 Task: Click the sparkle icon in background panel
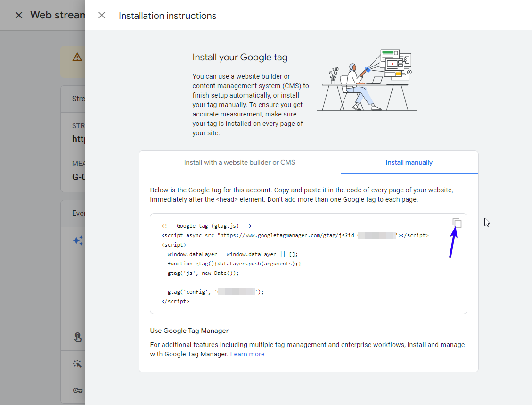[x=78, y=240]
